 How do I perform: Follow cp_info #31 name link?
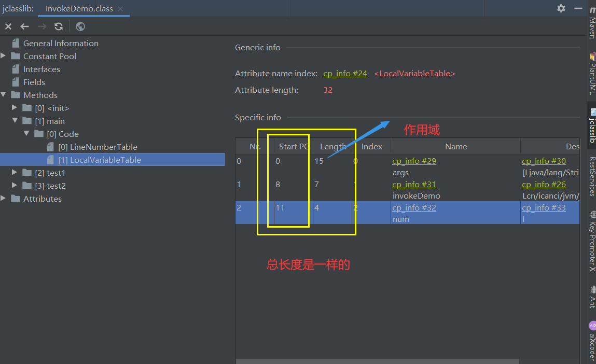[414, 184]
